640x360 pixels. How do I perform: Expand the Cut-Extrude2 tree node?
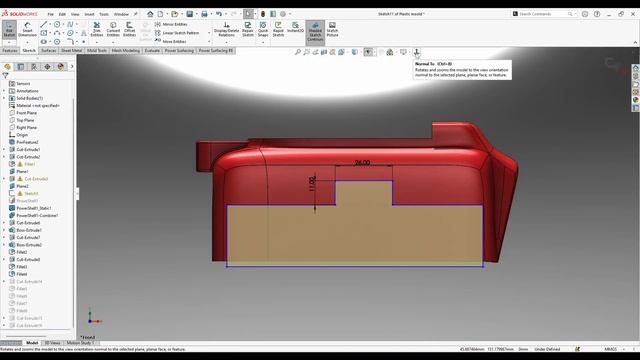click(x=4, y=157)
